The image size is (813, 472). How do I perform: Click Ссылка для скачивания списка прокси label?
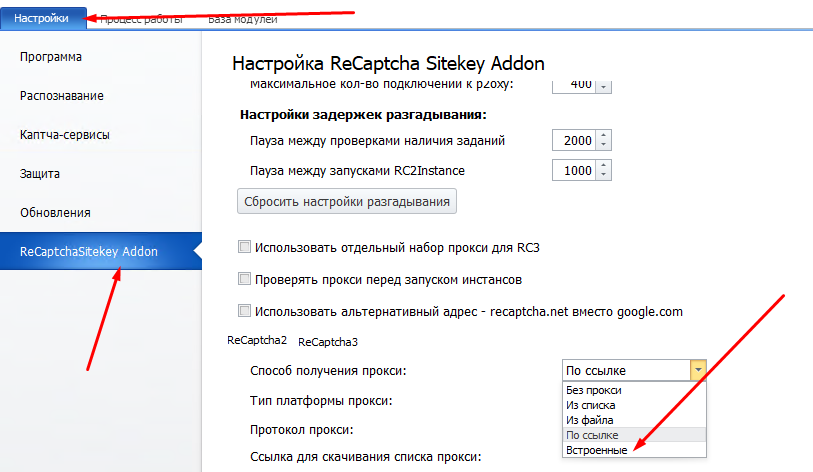click(366, 457)
